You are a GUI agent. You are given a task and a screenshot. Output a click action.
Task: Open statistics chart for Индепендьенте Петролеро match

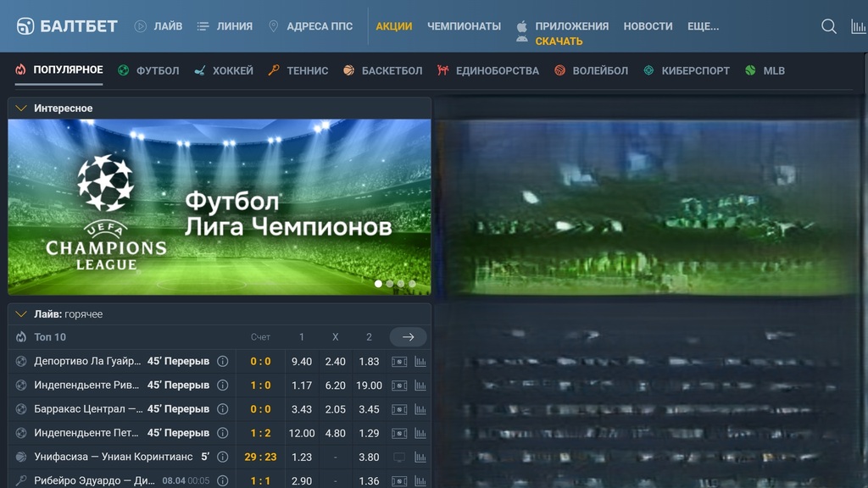point(420,433)
